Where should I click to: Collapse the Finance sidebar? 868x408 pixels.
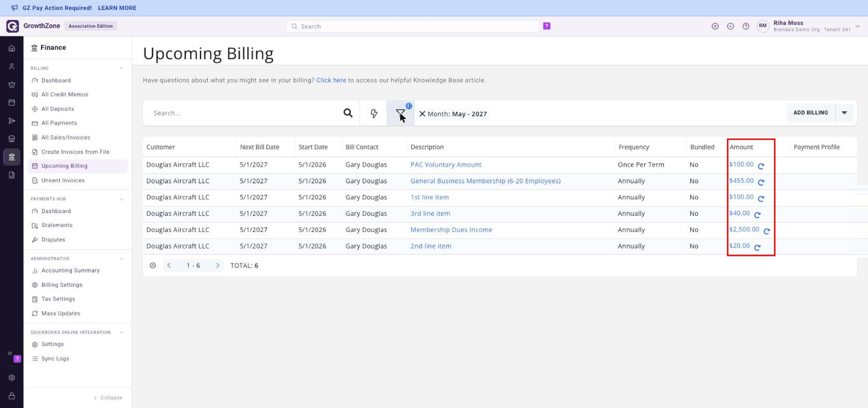[108, 397]
